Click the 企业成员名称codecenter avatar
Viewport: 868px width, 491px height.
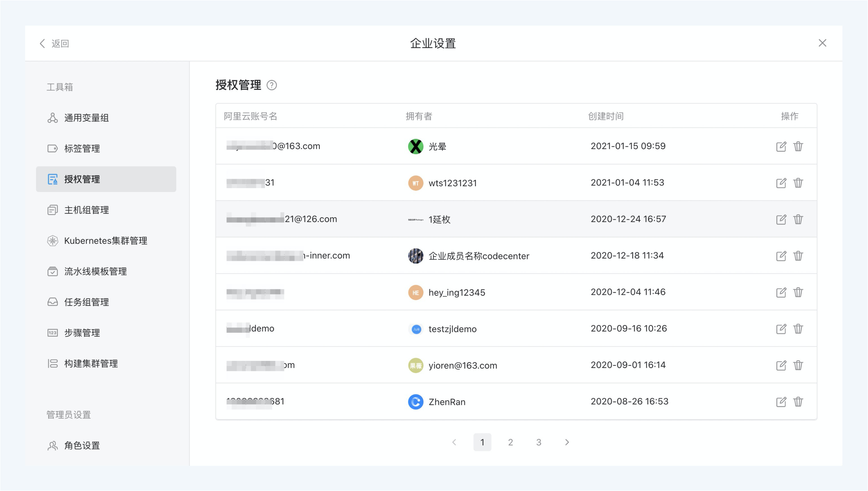416,256
